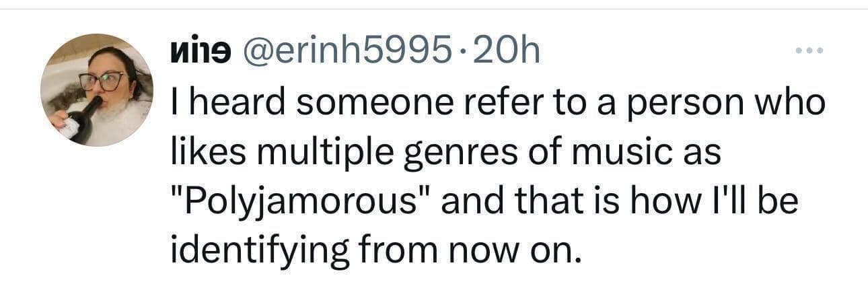This screenshot has width=868, height=286.
Task: Open the three-dot more options menu
Action: (808, 51)
